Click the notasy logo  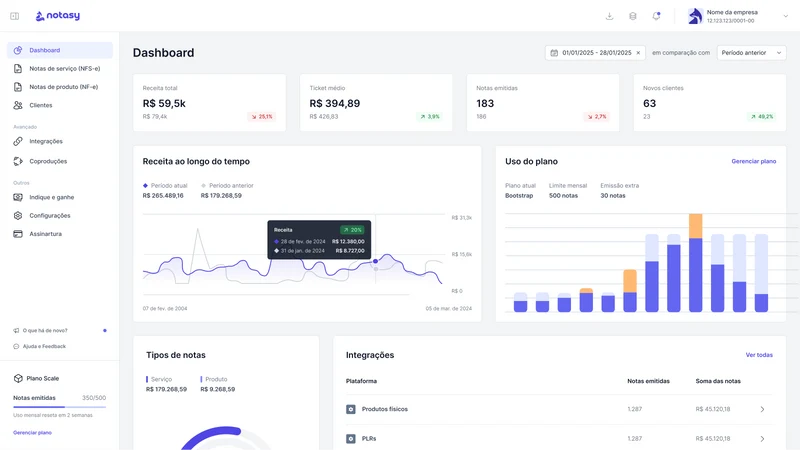pyautogui.click(x=58, y=16)
